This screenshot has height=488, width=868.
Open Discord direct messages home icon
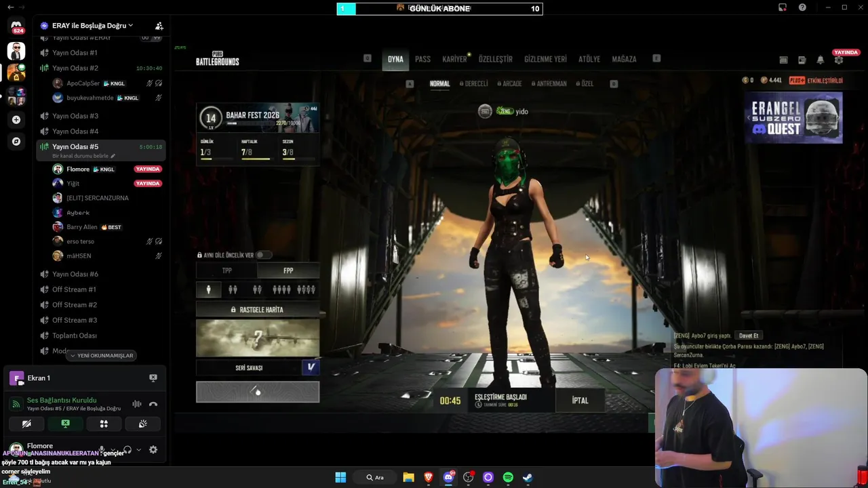coord(16,25)
